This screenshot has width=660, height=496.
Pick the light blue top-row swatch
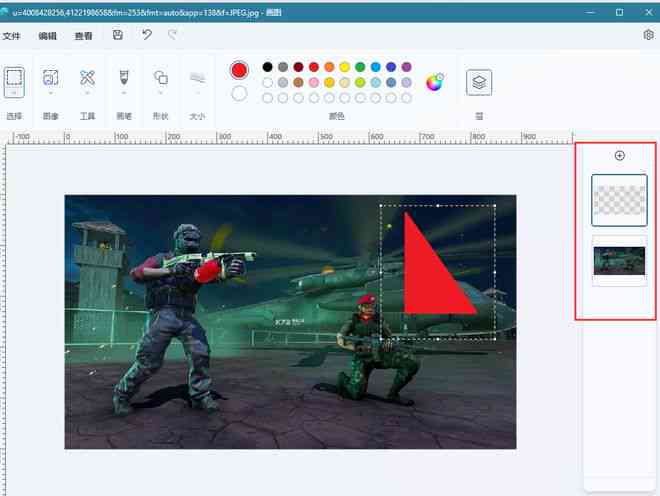(x=375, y=67)
